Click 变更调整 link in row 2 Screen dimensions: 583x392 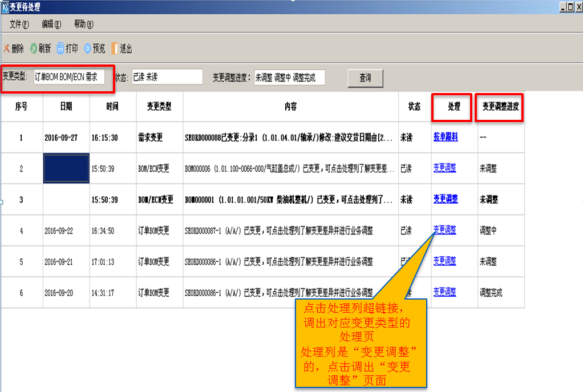(444, 168)
